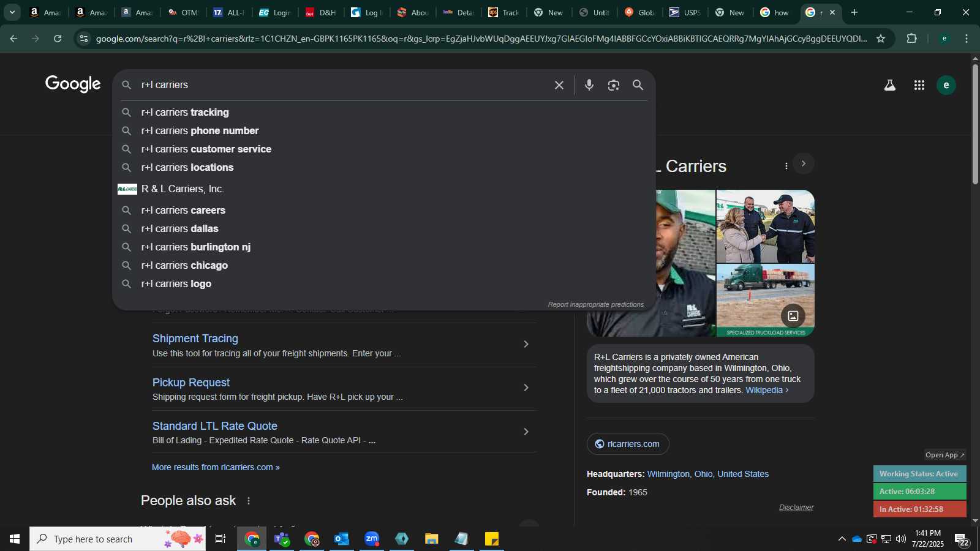The image size is (980, 551).
Task: Open search by image camera icon
Action: [x=614, y=85]
